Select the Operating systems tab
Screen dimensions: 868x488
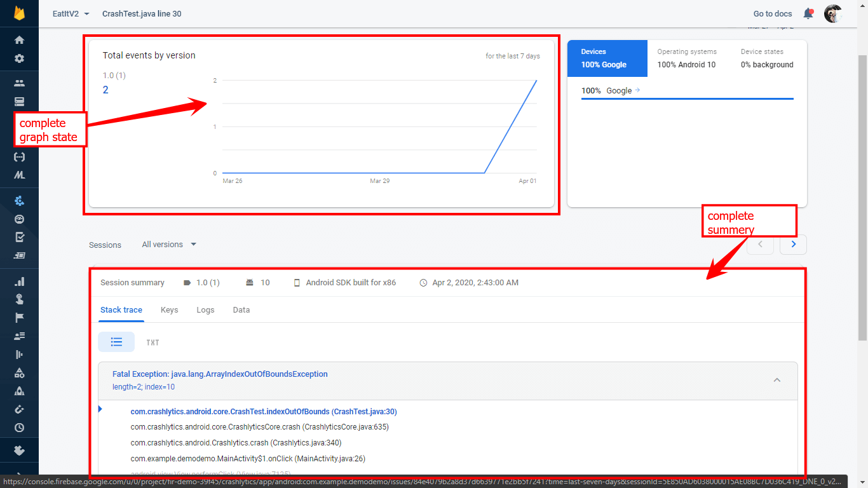[x=687, y=58]
